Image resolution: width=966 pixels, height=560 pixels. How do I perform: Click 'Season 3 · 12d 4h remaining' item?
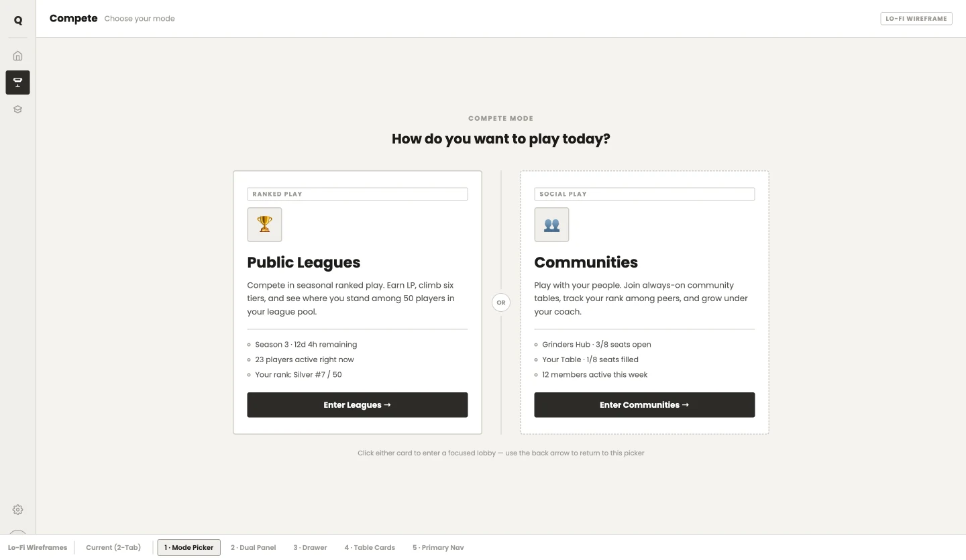pyautogui.click(x=306, y=345)
